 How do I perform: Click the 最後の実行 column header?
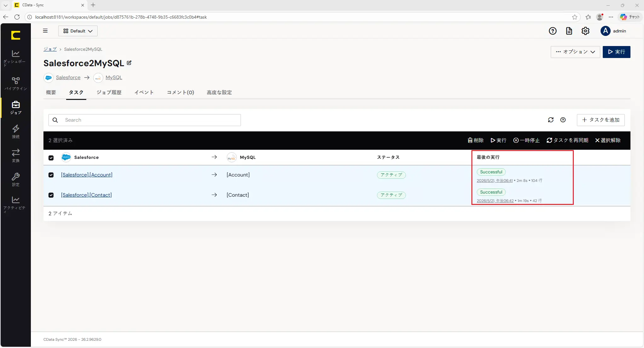point(488,157)
